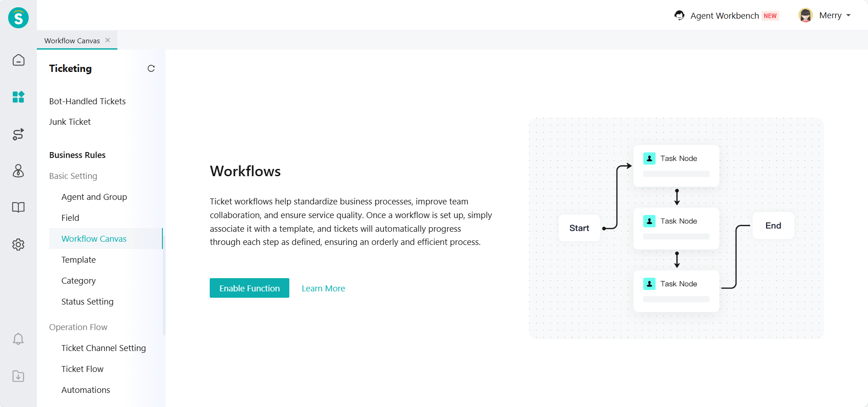This screenshot has height=407, width=868.
Task: Open the apps grid icon in sidebar
Action: 18,97
